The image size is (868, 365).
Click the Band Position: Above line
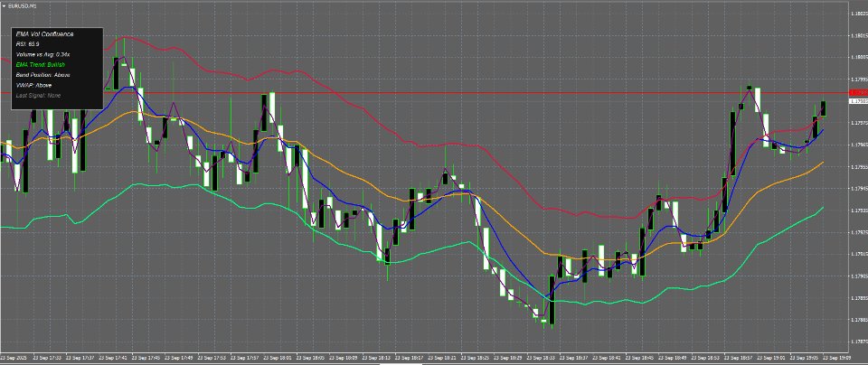(x=43, y=75)
